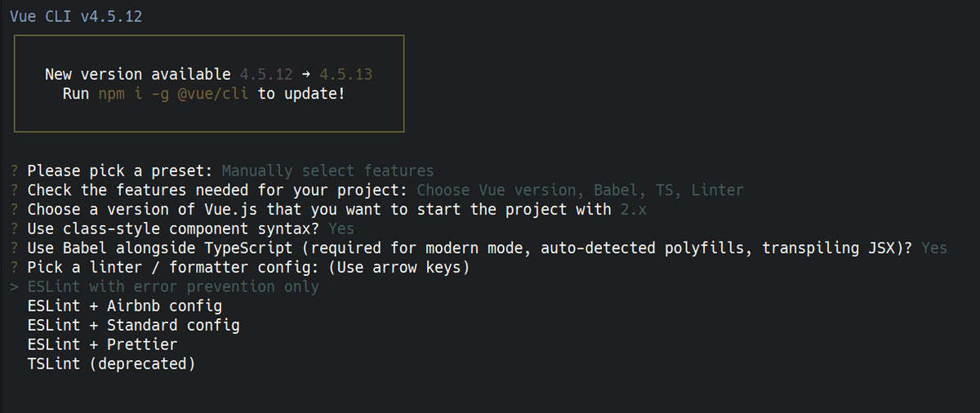The width and height of the screenshot is (980, 413).
Task: Click the Vue CLI v4.5.12 header text
Action: 76,16
